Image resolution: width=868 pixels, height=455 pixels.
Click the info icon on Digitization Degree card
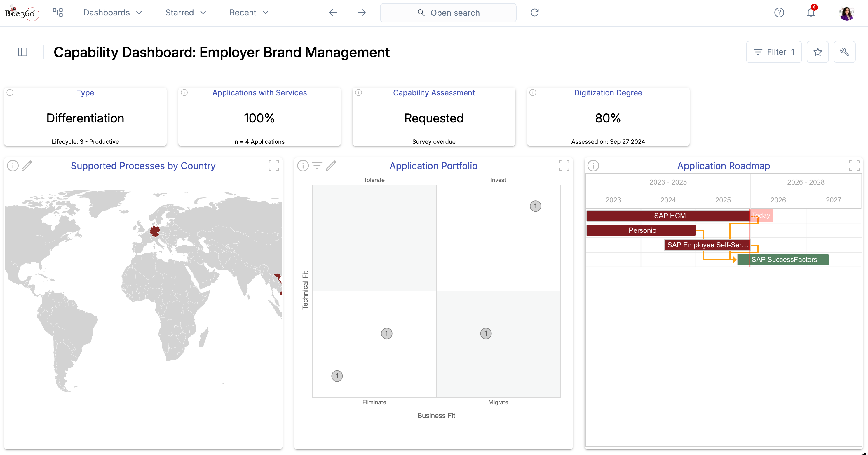(x=532, y=92)
